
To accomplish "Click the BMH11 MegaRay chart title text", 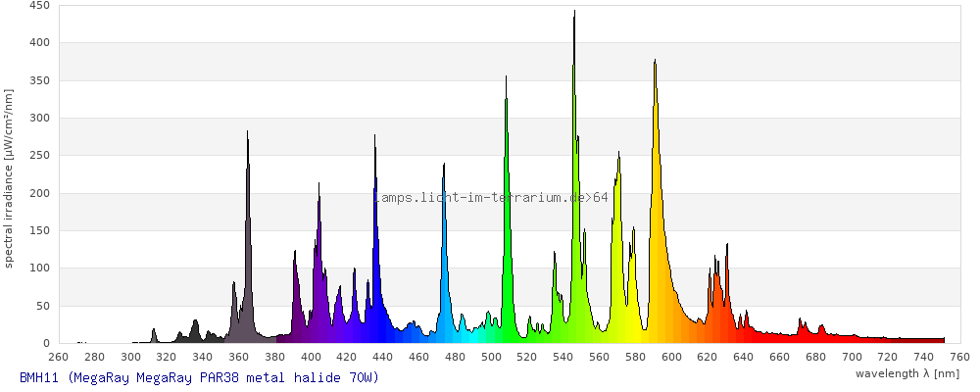I will point(198,377).
